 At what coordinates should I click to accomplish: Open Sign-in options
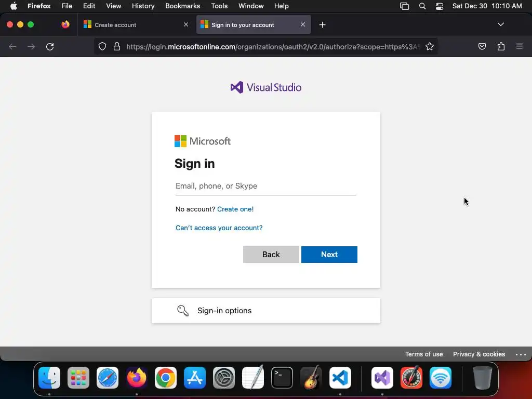[265, 311]
